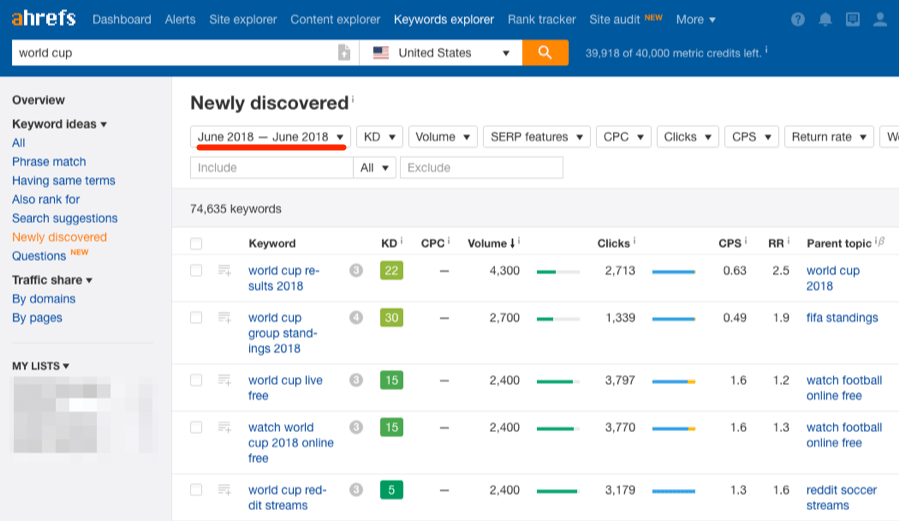Click SERP badge for 'world cup live free'

(356, 380)
